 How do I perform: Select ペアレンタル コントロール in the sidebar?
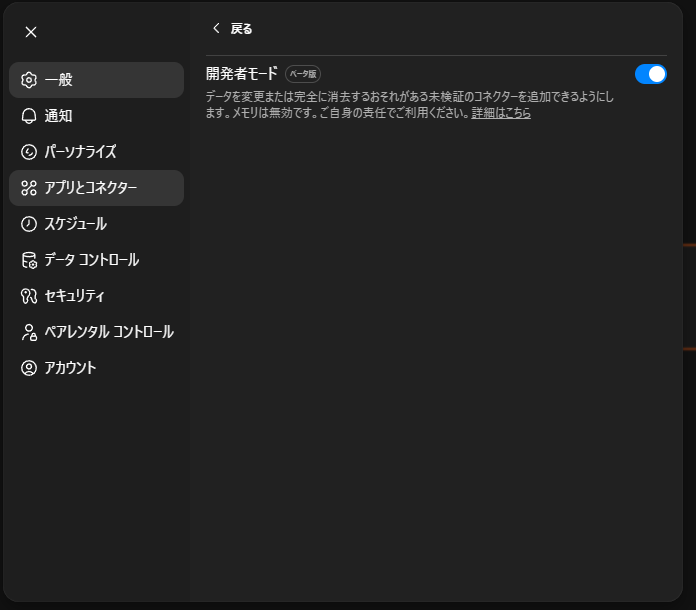pos(96,332)
